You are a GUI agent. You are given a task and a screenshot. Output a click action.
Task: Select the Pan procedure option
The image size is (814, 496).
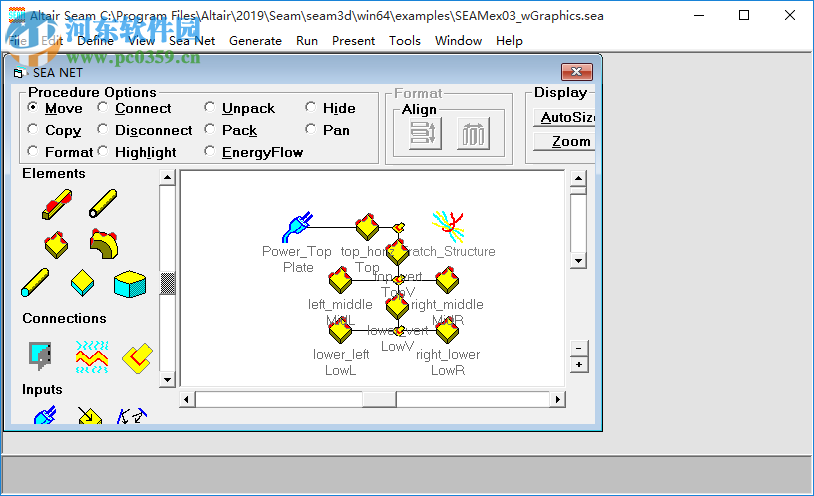(x=310, y=129)
